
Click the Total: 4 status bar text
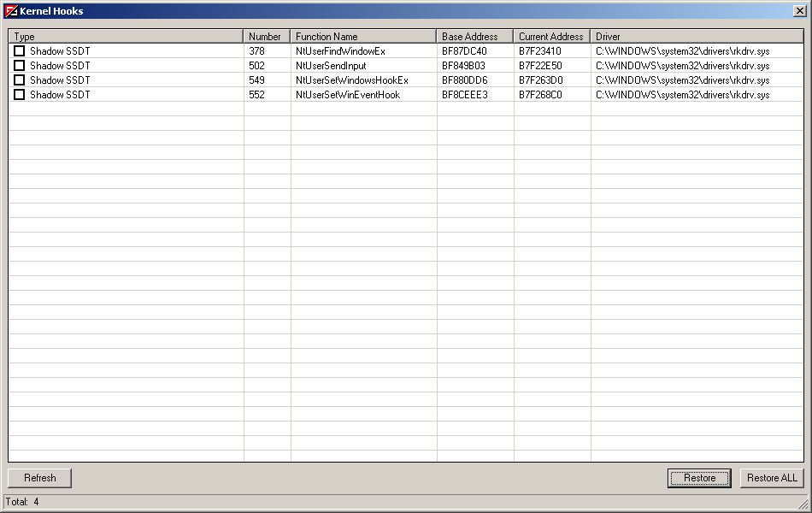point(22,502)
